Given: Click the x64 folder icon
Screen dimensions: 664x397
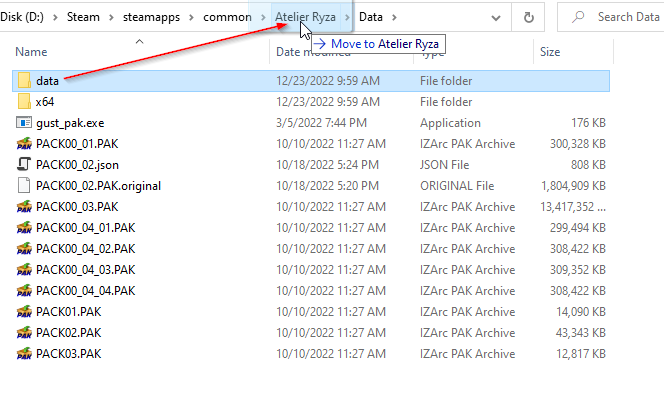Looking at the screenshot, I should (x=24, y=102).
